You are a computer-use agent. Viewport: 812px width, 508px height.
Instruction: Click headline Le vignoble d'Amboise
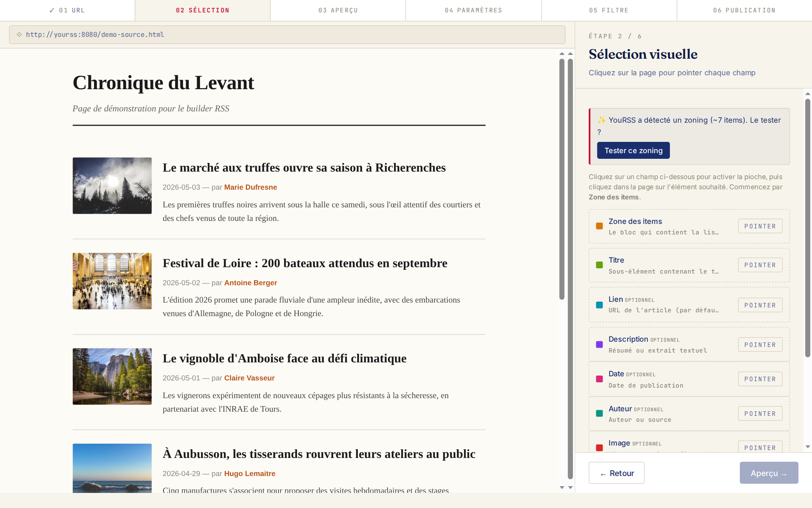(x=285, y=358)
